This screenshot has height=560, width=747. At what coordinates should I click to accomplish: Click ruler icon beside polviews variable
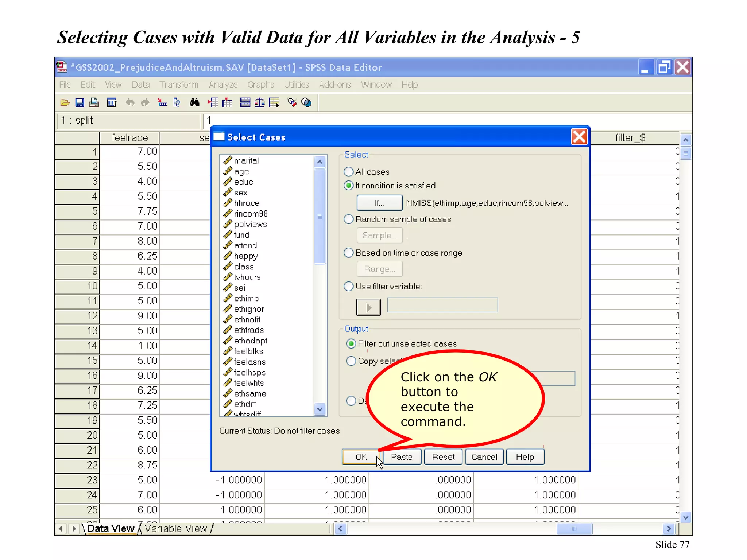pos(228,224)
